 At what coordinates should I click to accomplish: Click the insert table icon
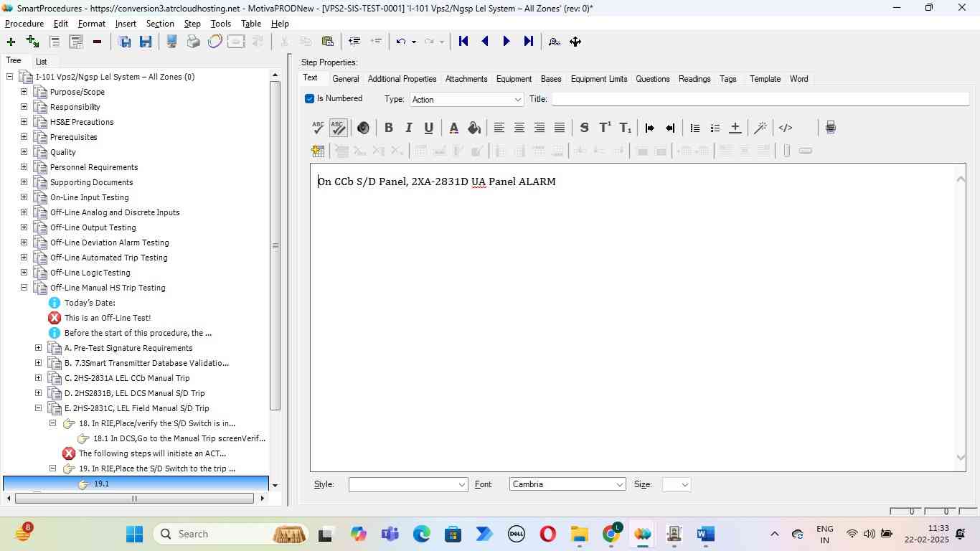tap(318, 151)
